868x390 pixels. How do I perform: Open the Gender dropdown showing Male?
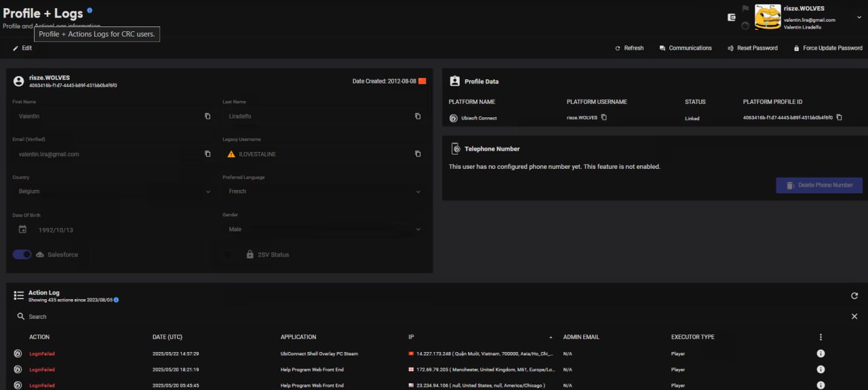pos(418,230)
